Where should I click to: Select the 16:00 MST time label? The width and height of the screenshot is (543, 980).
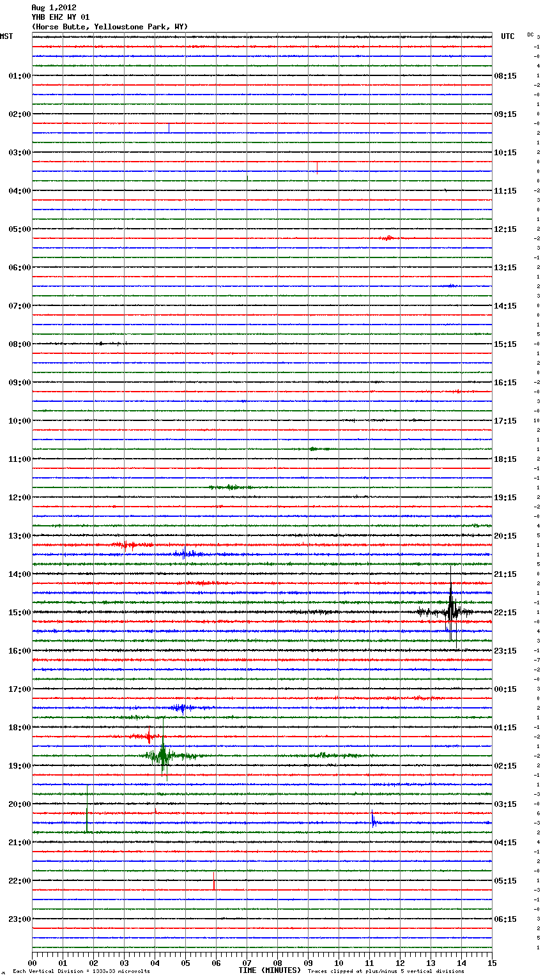click(20, 651)
